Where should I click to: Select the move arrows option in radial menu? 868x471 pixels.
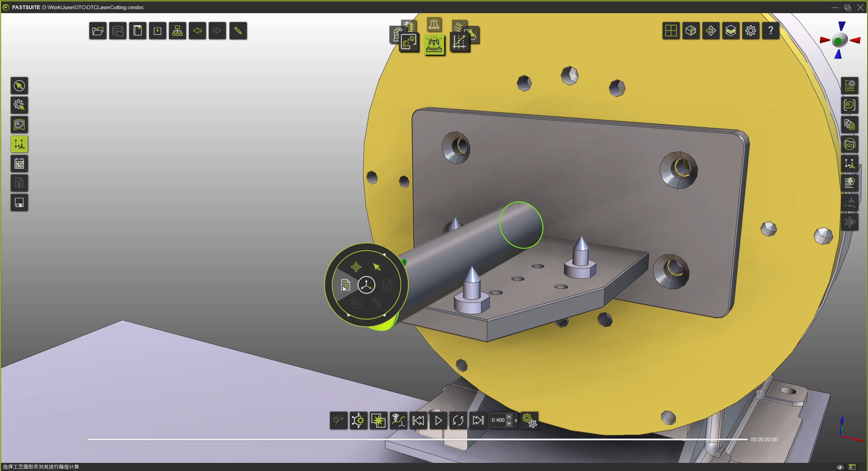tap(356, 267)
